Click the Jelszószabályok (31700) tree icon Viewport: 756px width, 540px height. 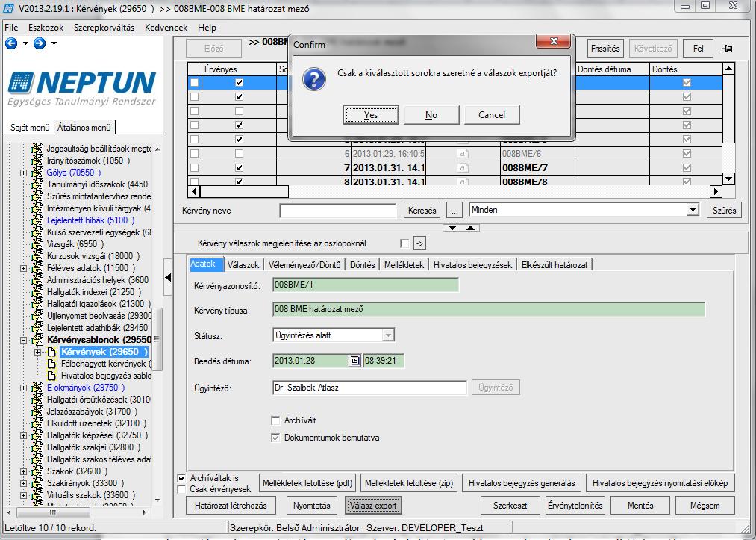(x=37, y=412)
